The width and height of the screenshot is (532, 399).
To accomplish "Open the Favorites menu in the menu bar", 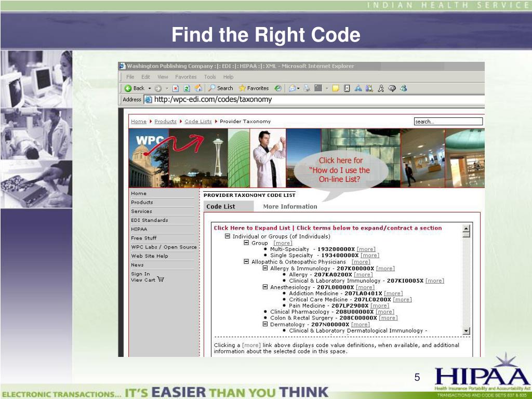I will (186, 77).
